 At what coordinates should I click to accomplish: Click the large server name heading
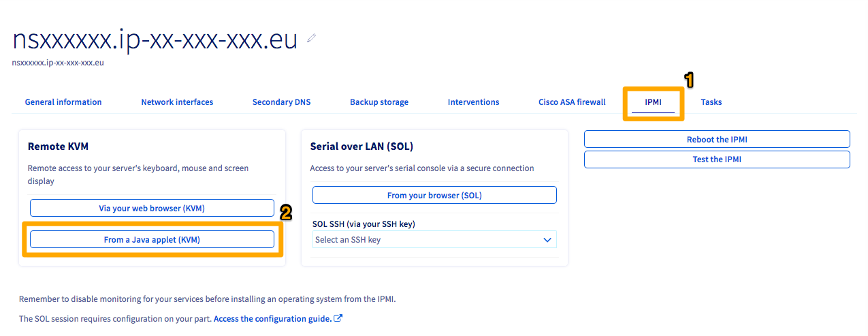coord(155,40)
